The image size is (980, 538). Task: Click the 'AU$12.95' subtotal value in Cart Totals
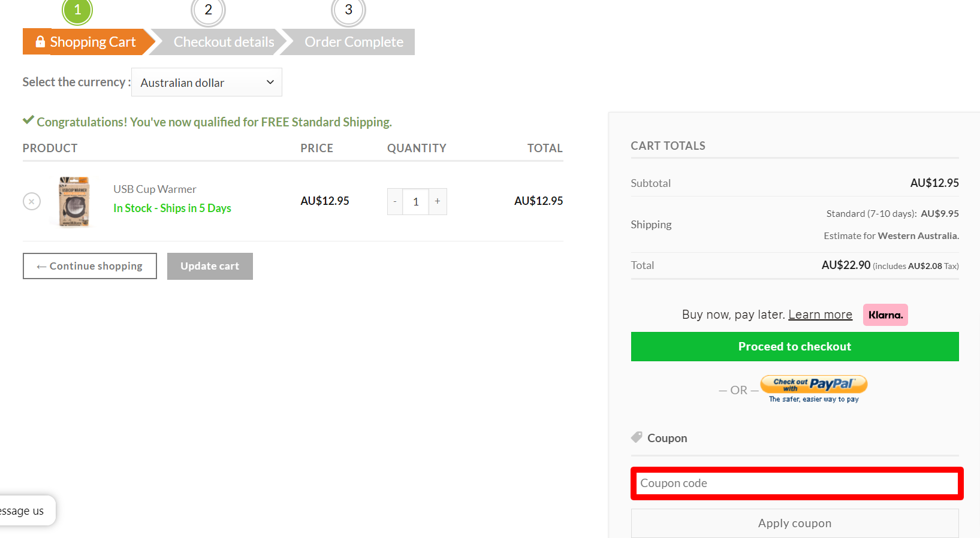[934, 183]
